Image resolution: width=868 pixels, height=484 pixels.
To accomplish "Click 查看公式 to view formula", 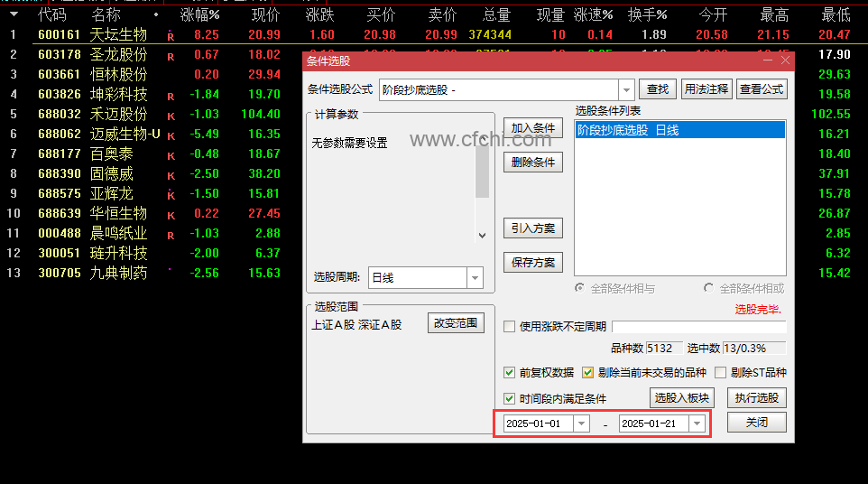I will click(762, 89).
